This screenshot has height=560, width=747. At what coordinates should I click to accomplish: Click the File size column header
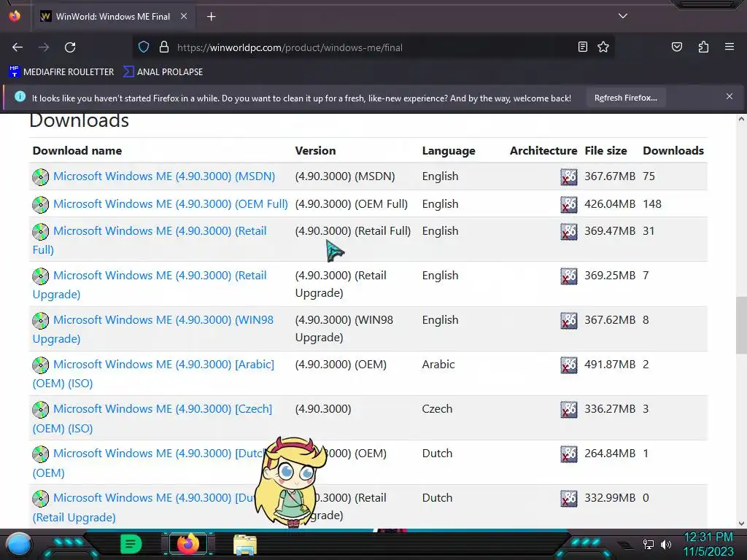[x=605, y=150]
